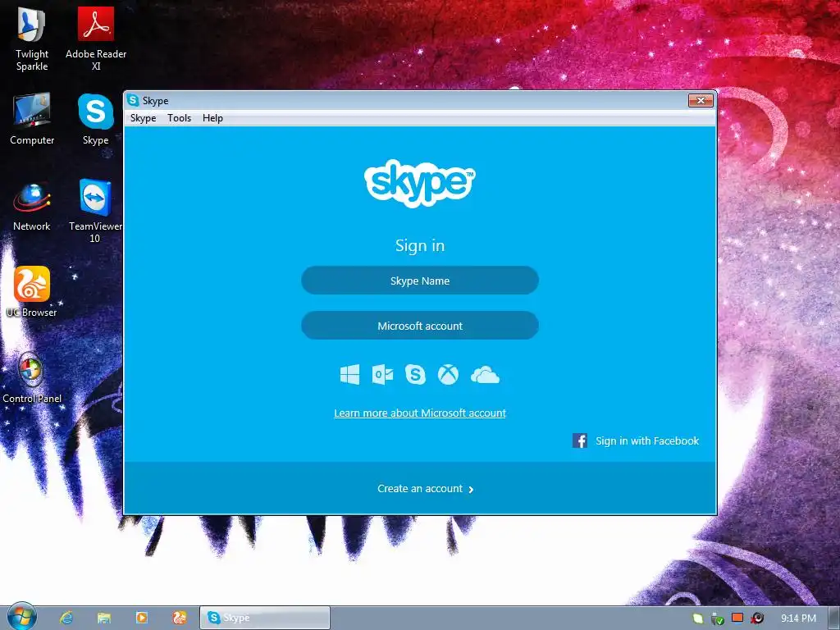Launch UC Browser from taskbar
840x630 pixels.
tap(179, 618)
